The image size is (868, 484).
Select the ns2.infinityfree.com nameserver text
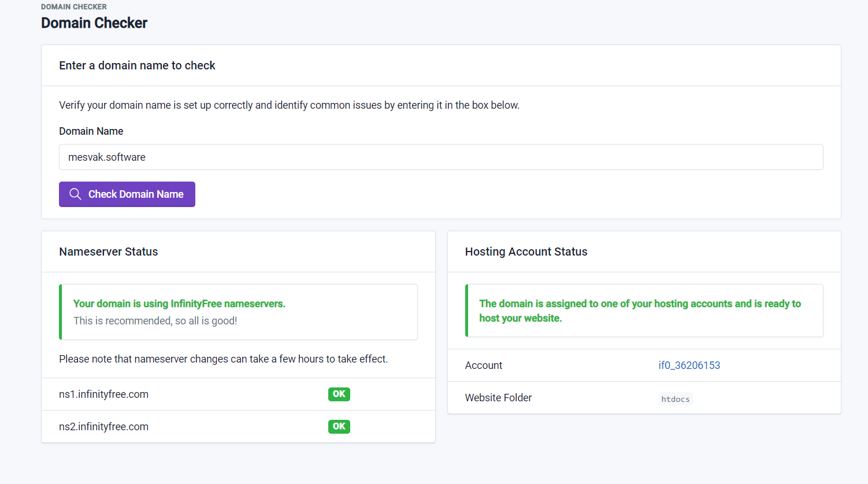click(x=103, y=427)
